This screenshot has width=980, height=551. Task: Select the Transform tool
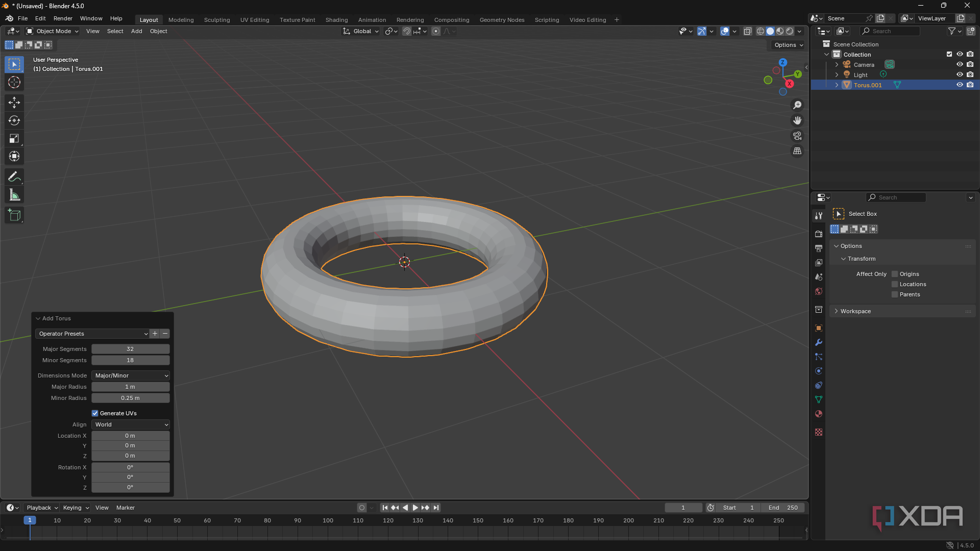coord(14,156)
